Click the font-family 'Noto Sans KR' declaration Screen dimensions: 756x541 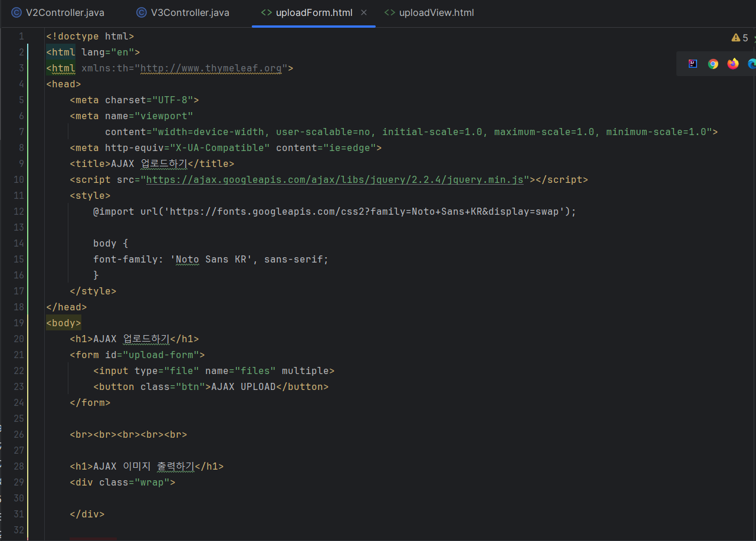pyautogui.click(x=211, y=260)
